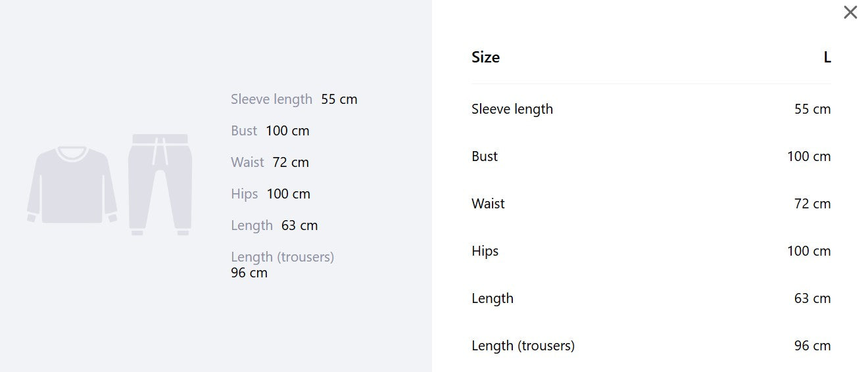
Task: Click grey Hips label beside the icons
Action: [245, 194]
